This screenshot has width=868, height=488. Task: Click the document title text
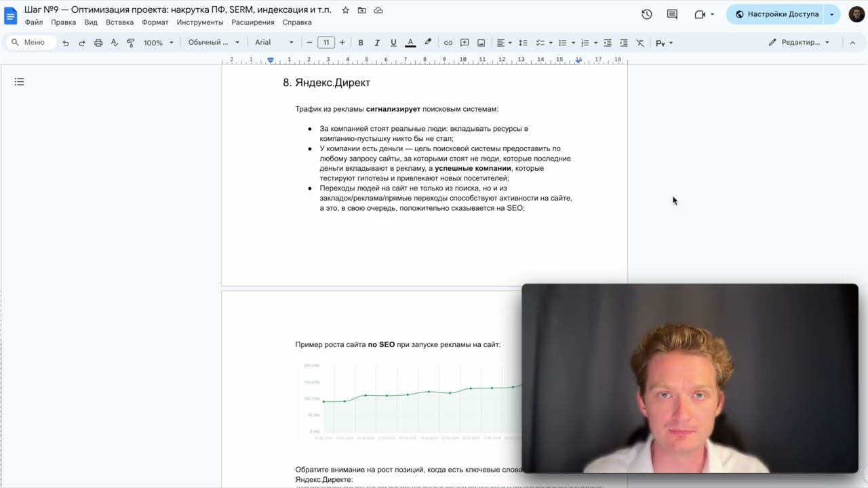(x=178, y=10)
